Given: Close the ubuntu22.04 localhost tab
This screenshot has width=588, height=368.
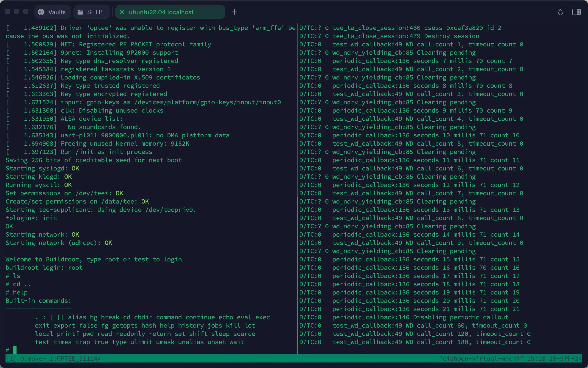Looking at the screenshot, I should point(122,12).
